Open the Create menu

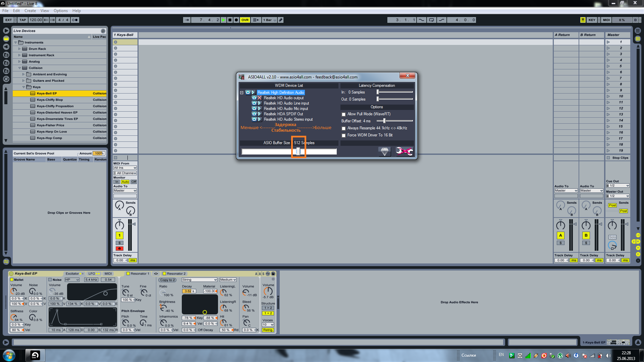30,11
